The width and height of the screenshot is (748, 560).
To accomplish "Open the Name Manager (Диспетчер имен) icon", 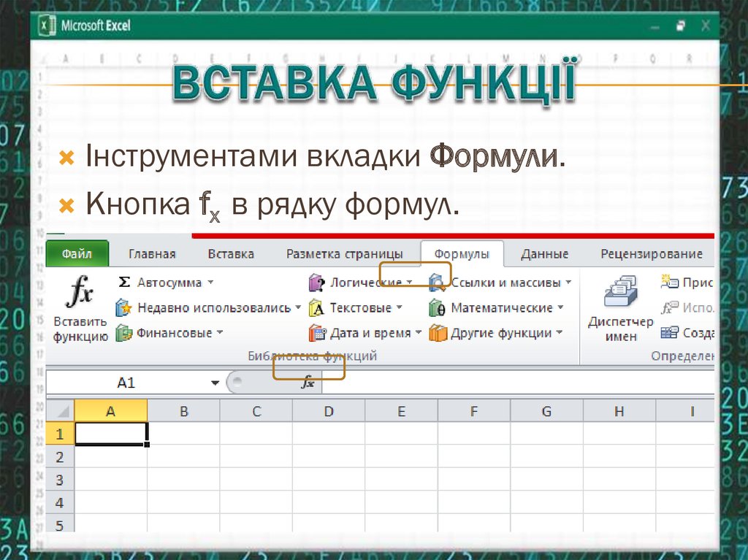I will tap(620, 291).
